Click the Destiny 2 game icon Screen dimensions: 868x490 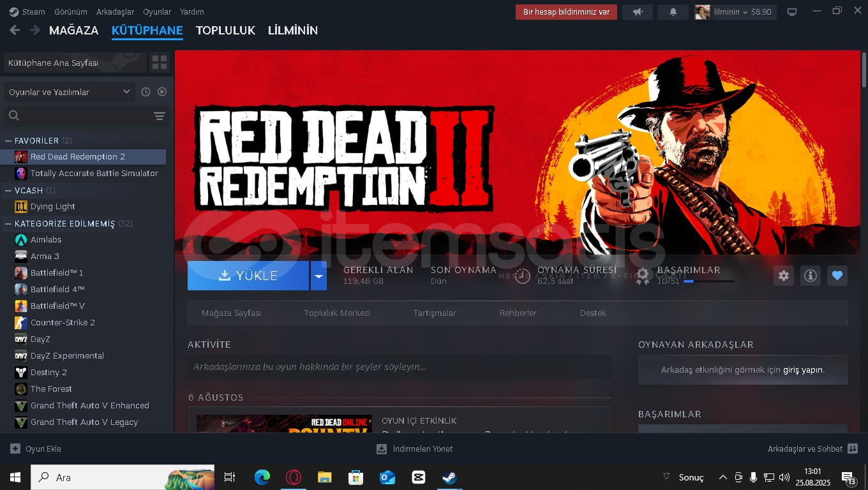pos(21,372)
